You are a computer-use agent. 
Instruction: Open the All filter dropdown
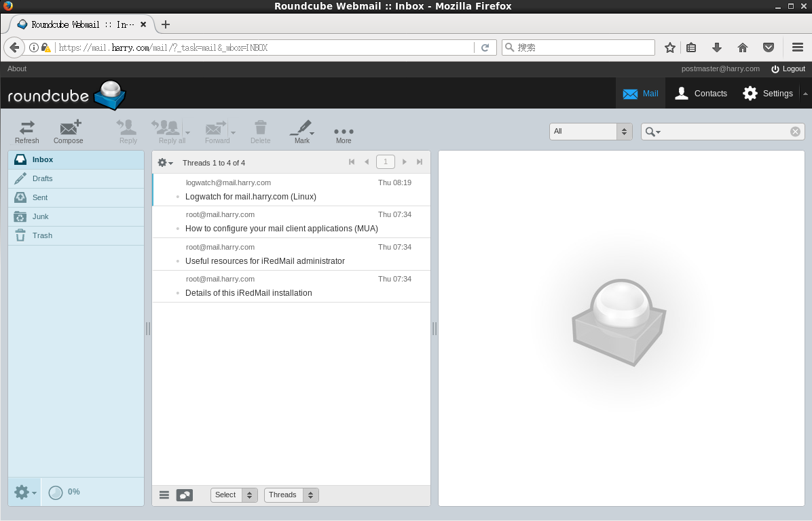click(591, 132)
